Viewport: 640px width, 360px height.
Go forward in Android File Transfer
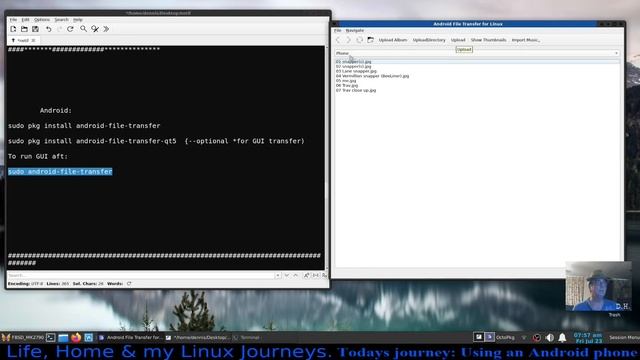pyautogui.click(x=349, y=40)
